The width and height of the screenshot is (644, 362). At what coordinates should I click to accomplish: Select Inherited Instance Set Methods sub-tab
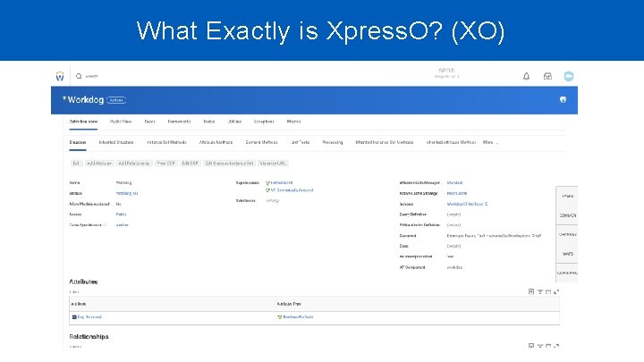pos(385,142)
